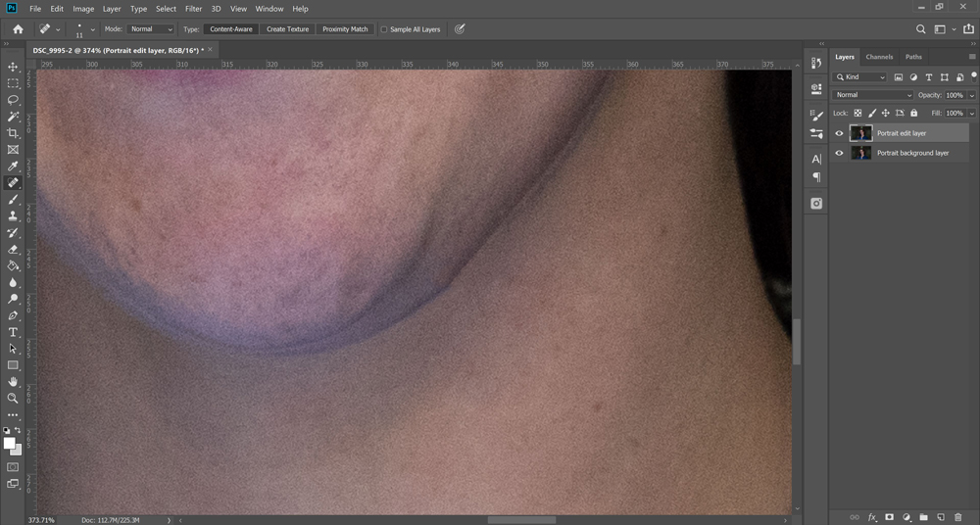
Task: Toggle lock transparent pixels
Action: click(x=857, y=113)
